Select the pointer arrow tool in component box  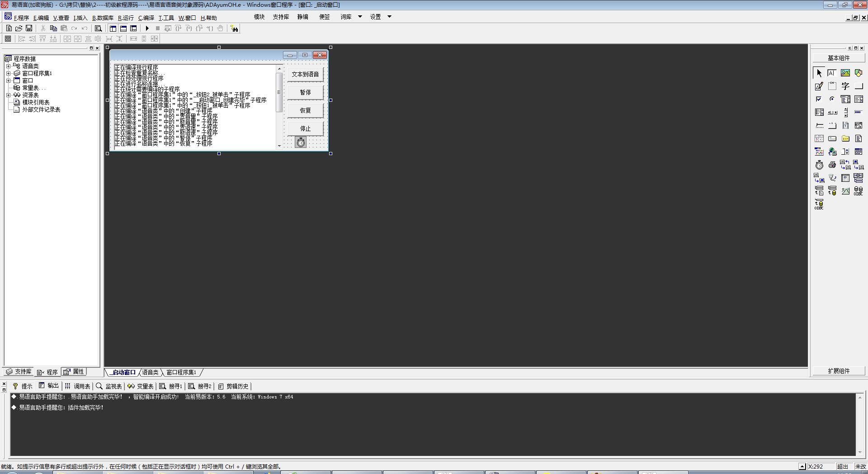tap(819, 73)
